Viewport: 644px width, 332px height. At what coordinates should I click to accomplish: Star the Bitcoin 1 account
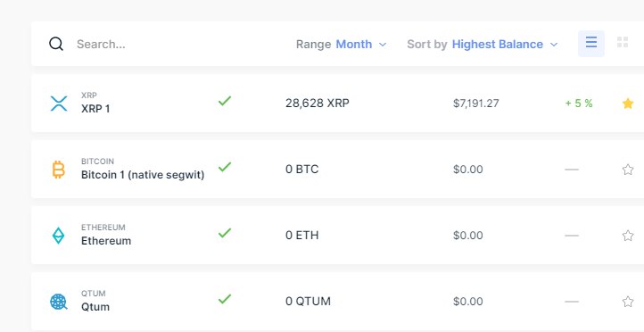[x=628, y=170]
